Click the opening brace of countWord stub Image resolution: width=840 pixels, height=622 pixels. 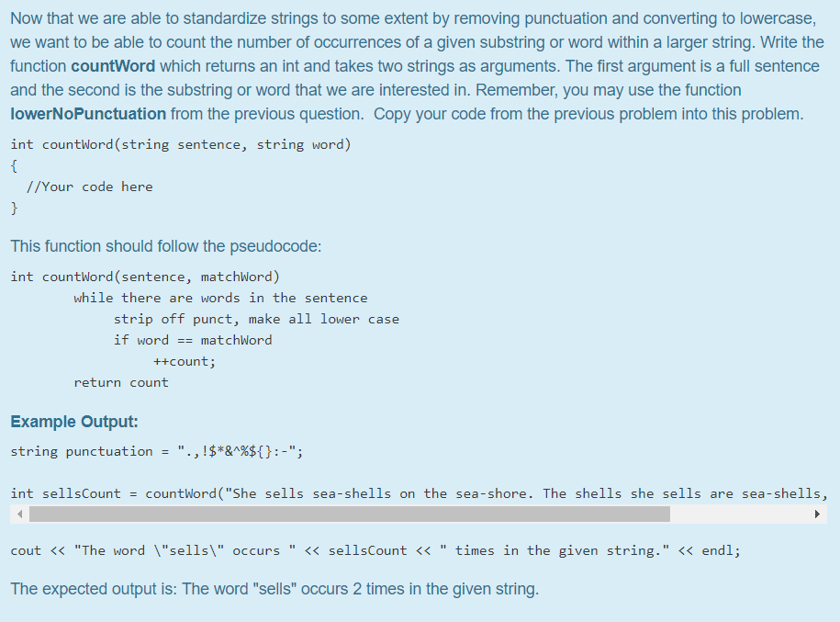click(14, 165)
